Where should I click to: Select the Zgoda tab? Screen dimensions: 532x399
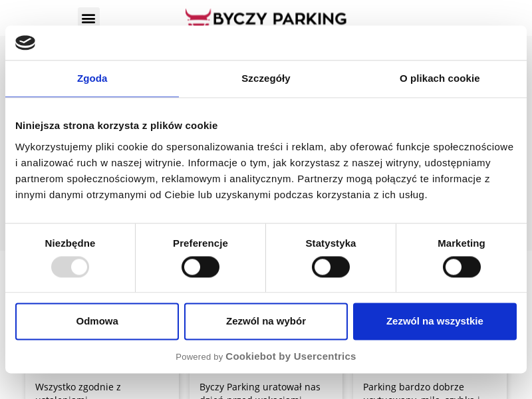[x=92, y=78]
